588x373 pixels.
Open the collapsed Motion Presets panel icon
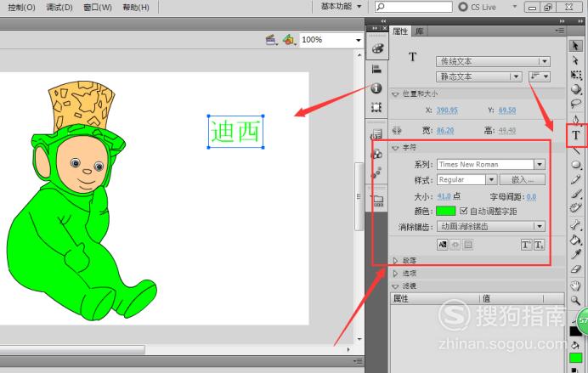click(x=376, y=172)
